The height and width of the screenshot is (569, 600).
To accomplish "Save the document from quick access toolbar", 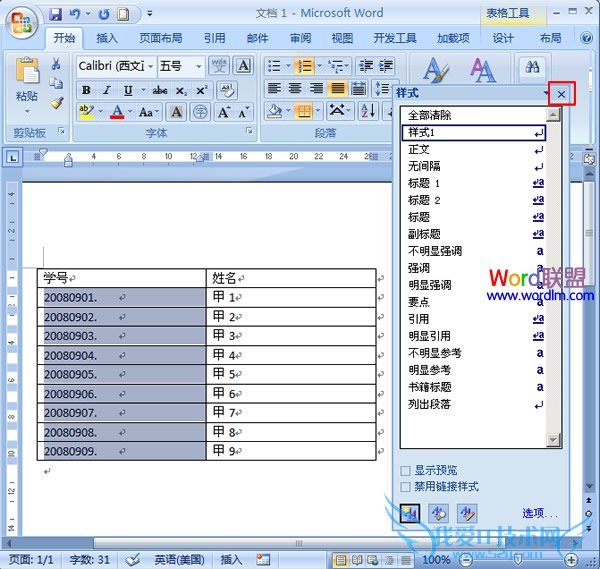I will point(56,14).
